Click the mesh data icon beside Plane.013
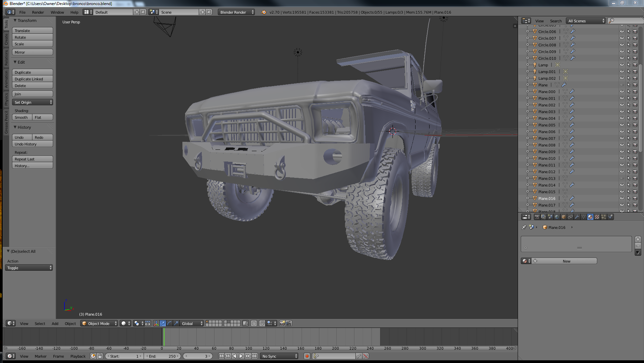The height and width of the screenshot is (363, 644). pos(565,178)
